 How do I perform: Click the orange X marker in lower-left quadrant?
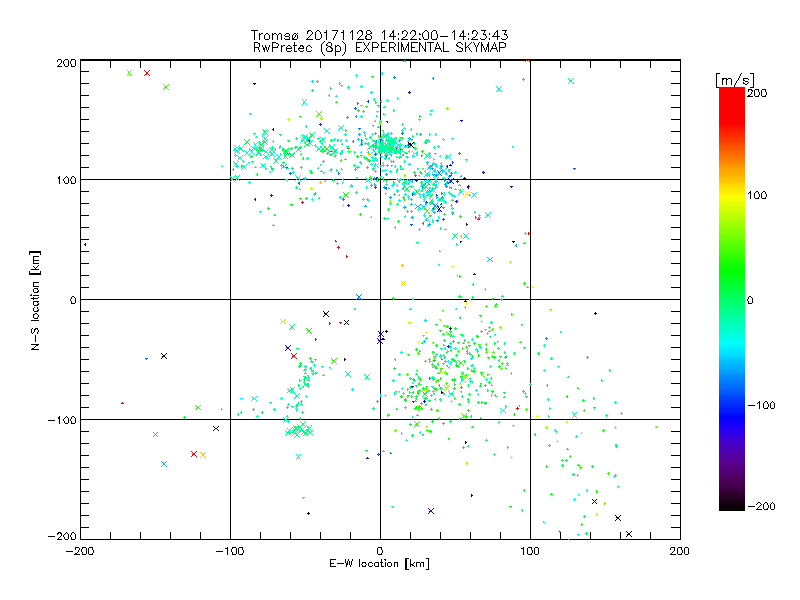[203, 455]
